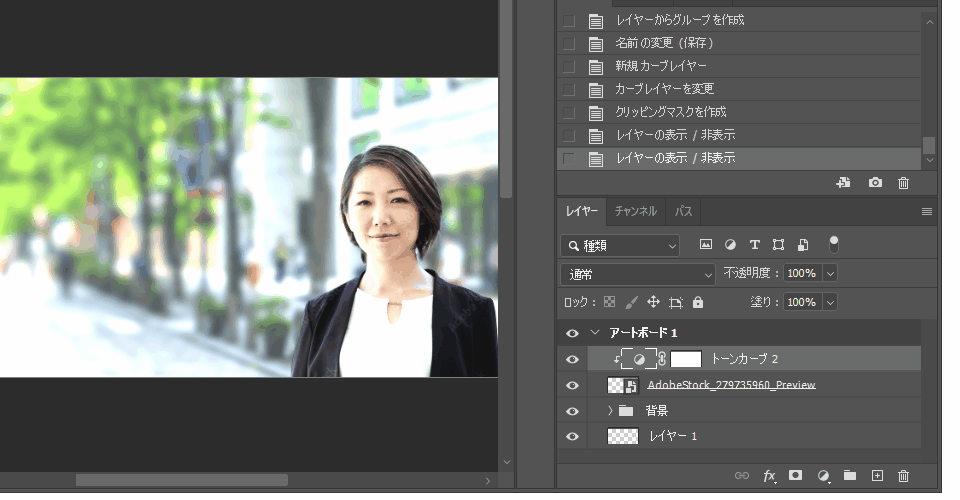Filter layers by adjustment layers
This screenshot has width=960, height=500.
click(x=730, y=245)
